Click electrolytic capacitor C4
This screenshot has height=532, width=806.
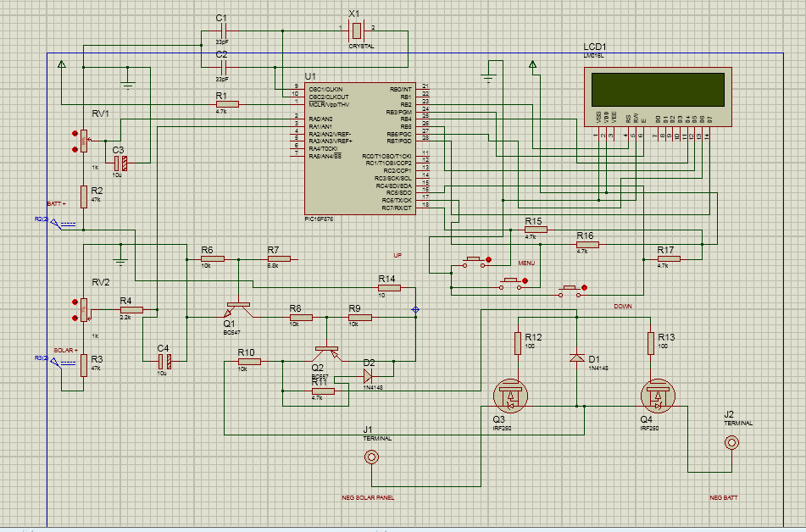coord(163,361)
